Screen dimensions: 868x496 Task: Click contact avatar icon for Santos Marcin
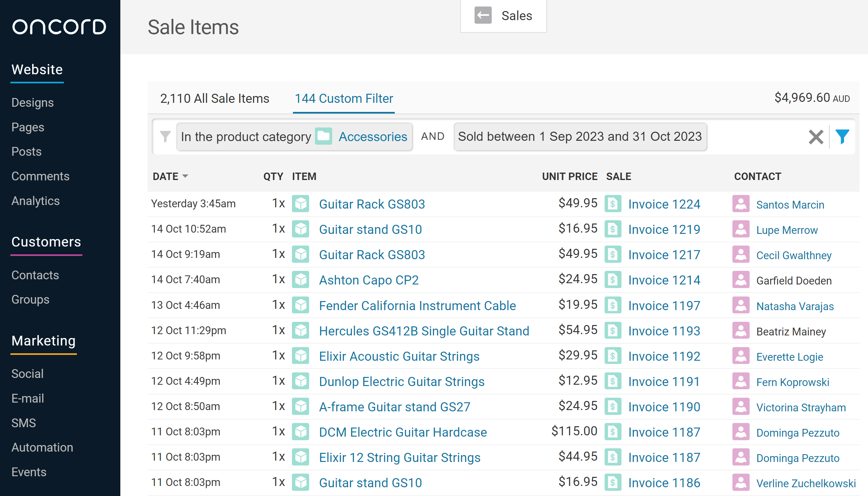click(x=741, y=204)
